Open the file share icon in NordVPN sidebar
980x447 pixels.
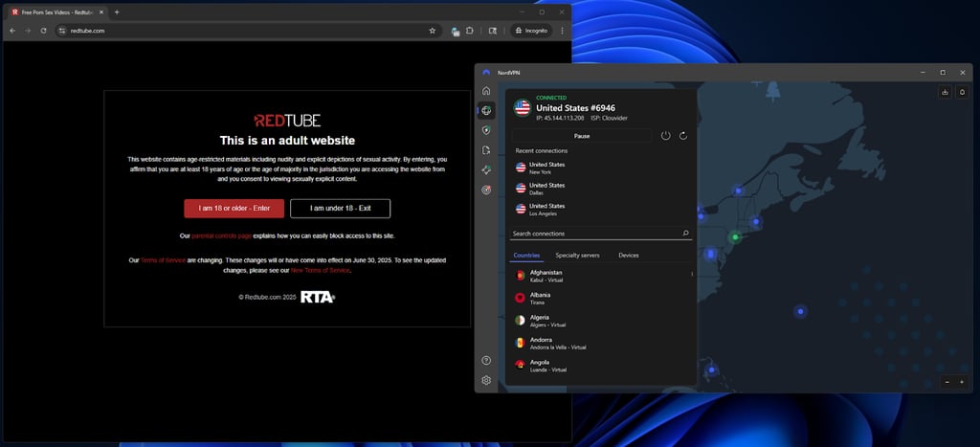(486, 150)
